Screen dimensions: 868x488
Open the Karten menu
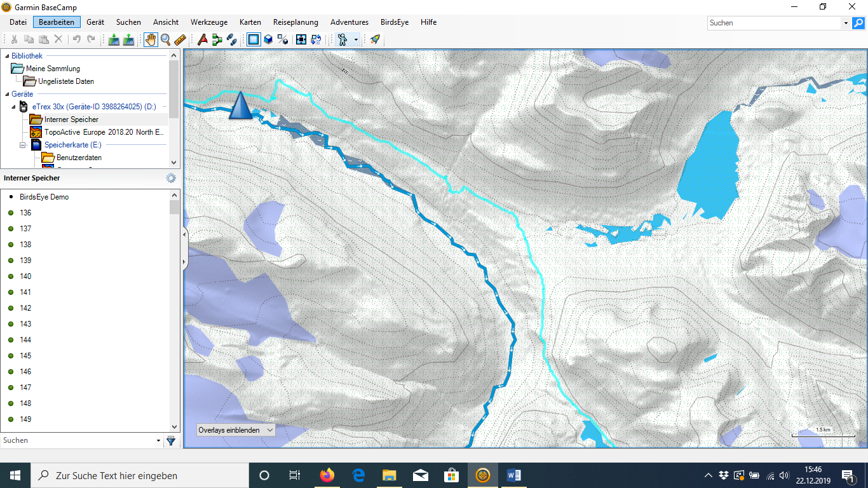[250, 22]
